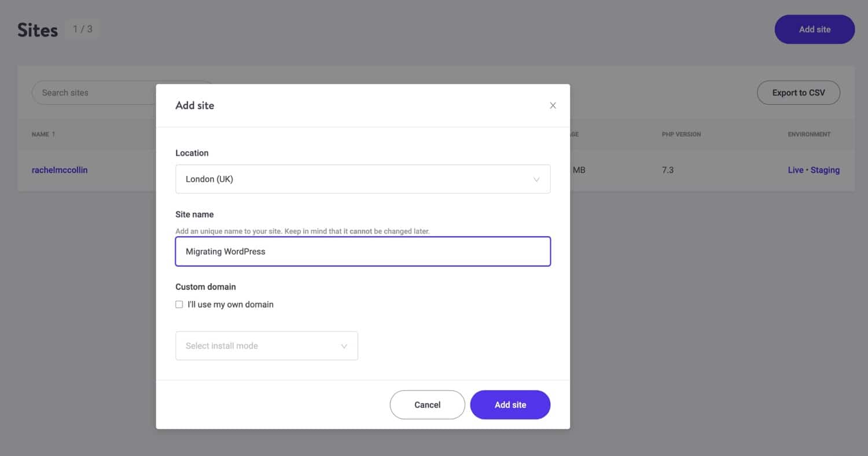Click the chevron on the Location field
This screenshot has width=868, height=456.
coord(536,179)
